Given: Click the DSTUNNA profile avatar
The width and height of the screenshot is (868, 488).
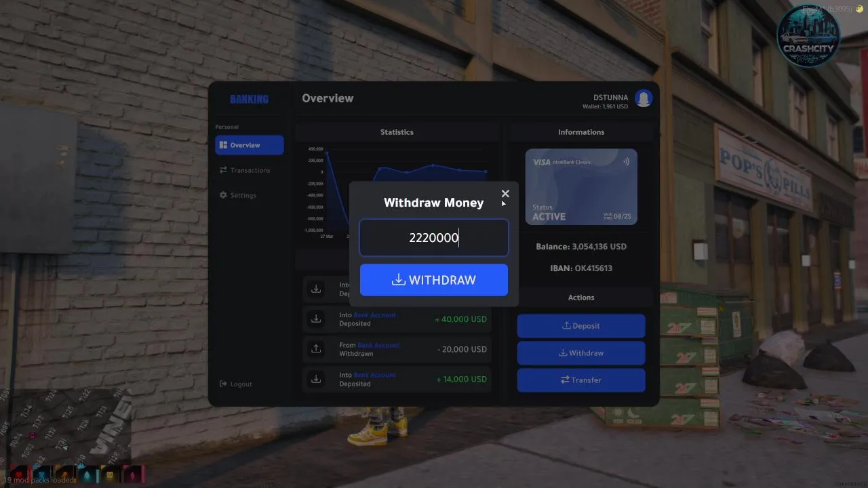Looking at the screenshot, I should 644,99.
